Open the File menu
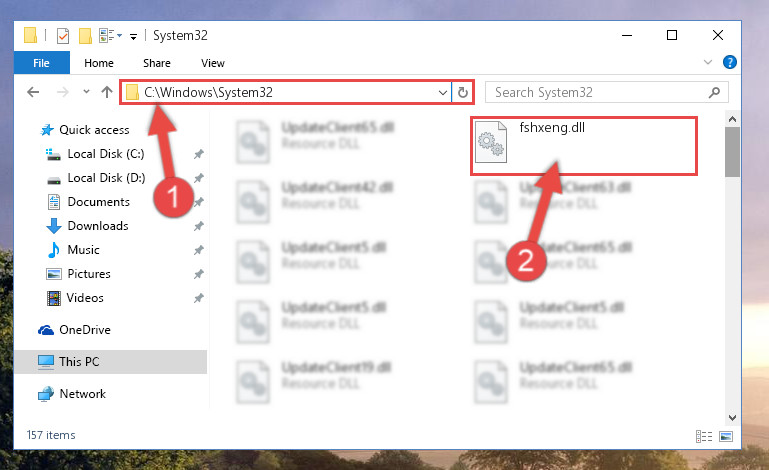 click(42, 63)
